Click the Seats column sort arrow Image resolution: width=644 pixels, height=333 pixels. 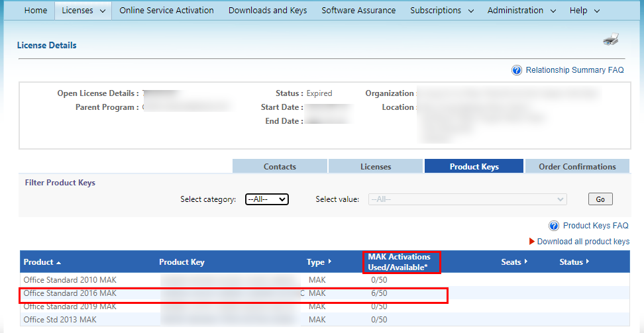pos(526,262)
